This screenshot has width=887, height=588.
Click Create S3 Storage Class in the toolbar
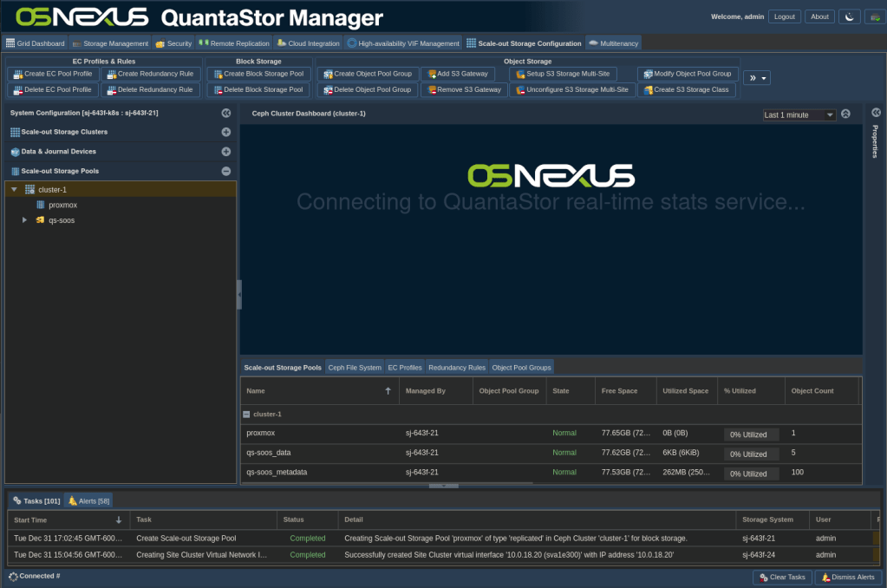687,90
